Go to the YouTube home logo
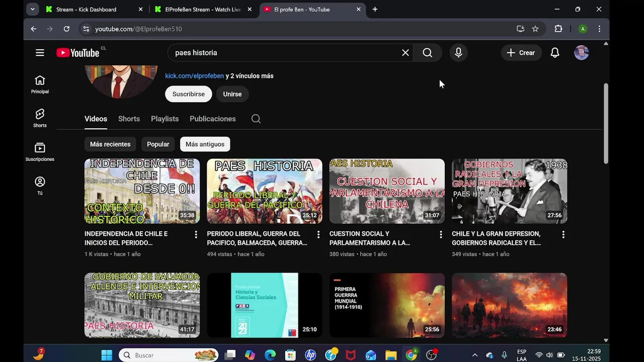This screenshot has width=644, height=362. coord(78,53)
